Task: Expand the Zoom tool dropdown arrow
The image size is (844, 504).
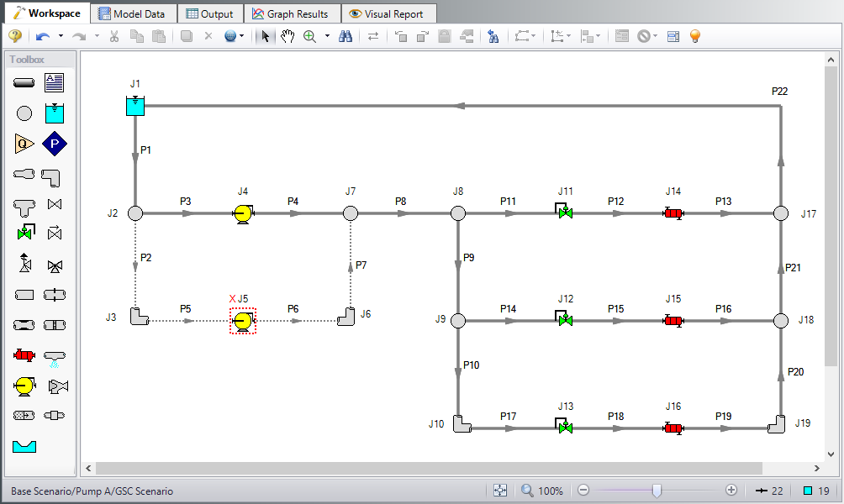Action: point(327,36)
